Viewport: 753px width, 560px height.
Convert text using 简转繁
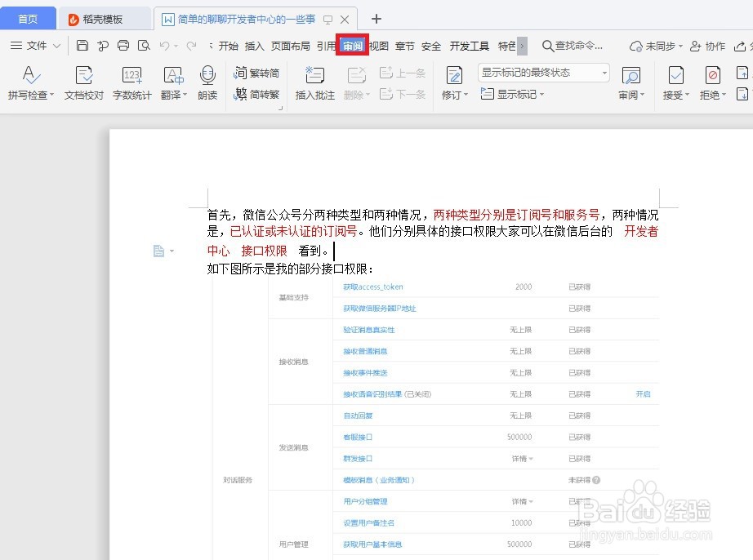[257, 91]
